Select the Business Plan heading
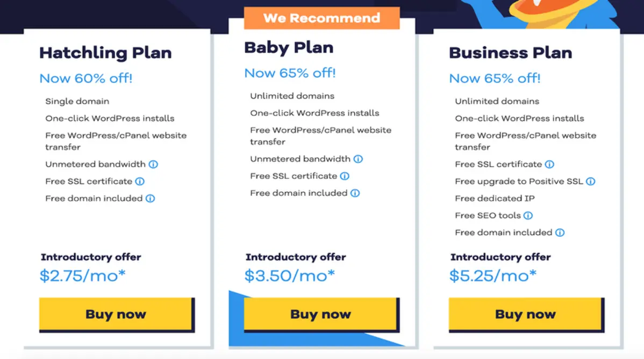 [511, 53]
